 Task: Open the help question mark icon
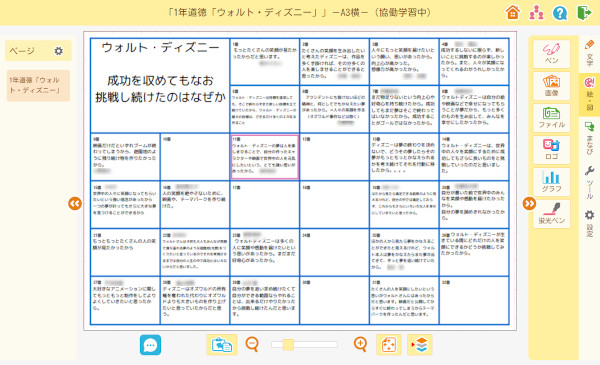pyautogui.click(x=560, y=13)
